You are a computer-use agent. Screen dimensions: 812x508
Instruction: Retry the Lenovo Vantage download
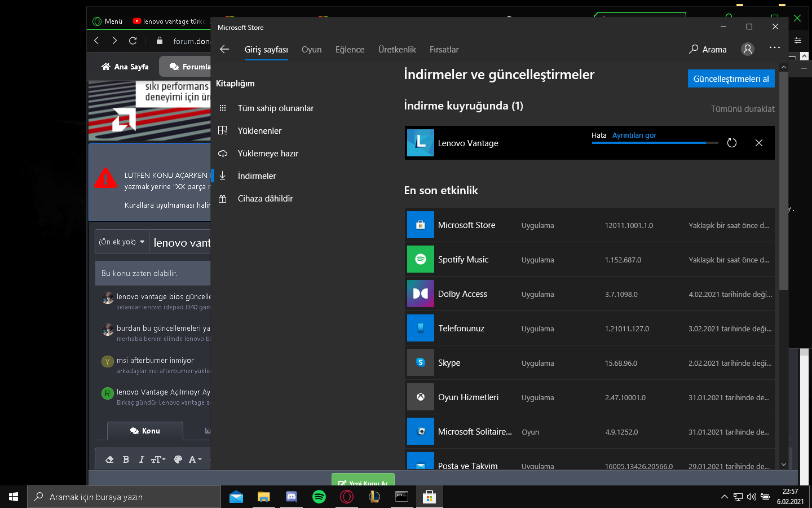coord(732,143)
